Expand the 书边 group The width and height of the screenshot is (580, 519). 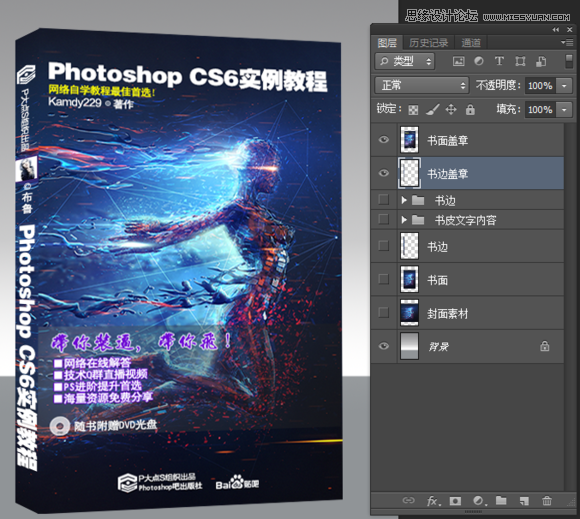(404, 200)
